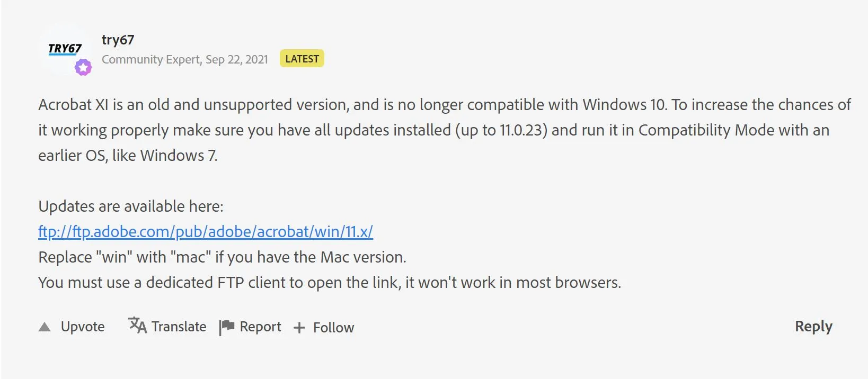This screenshot has height=379, width=868.
Task: Open the ftp.adobe.com Acrobat updates link
Action: coord(205,231)
